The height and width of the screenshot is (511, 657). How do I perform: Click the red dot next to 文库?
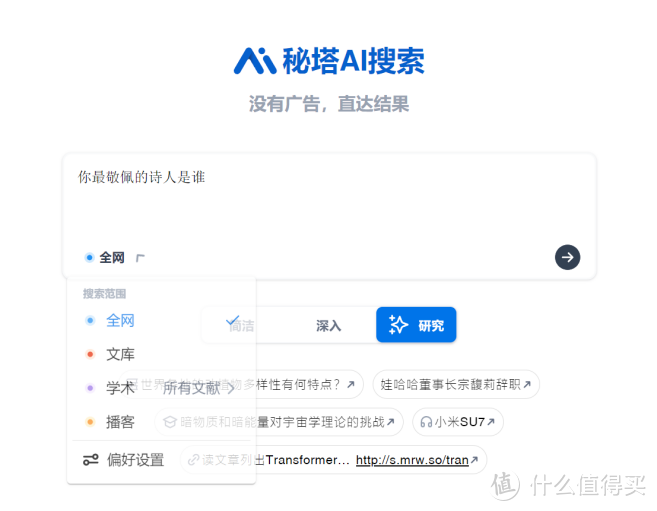(90, 354)
